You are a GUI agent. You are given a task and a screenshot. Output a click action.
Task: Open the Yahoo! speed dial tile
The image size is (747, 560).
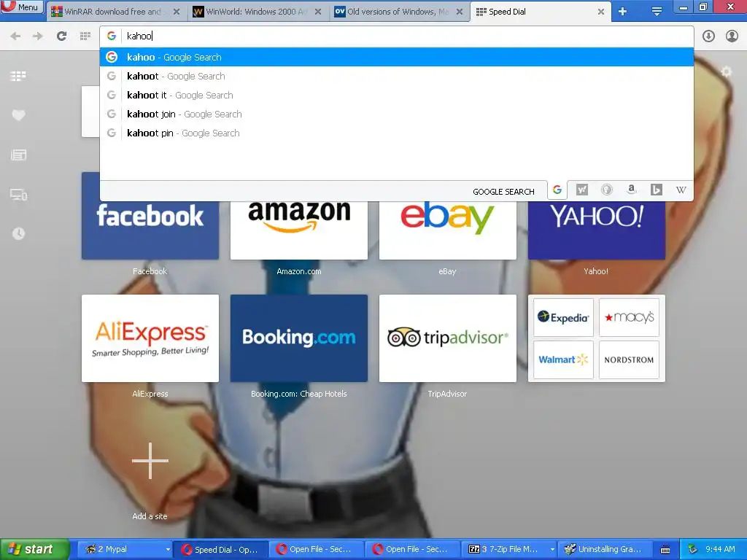(x=597, y=230)
